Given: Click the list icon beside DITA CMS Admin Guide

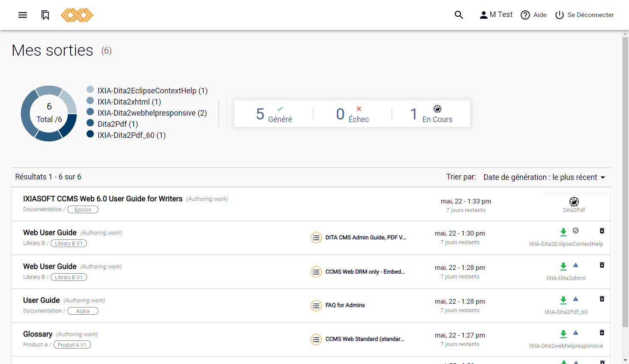Looking at the screenshot, I should click(x=316, y=238).
